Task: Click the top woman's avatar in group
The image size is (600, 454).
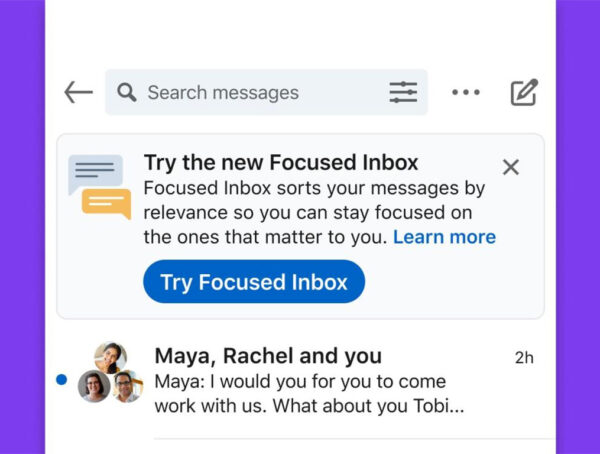Action: tap(110, 357)
